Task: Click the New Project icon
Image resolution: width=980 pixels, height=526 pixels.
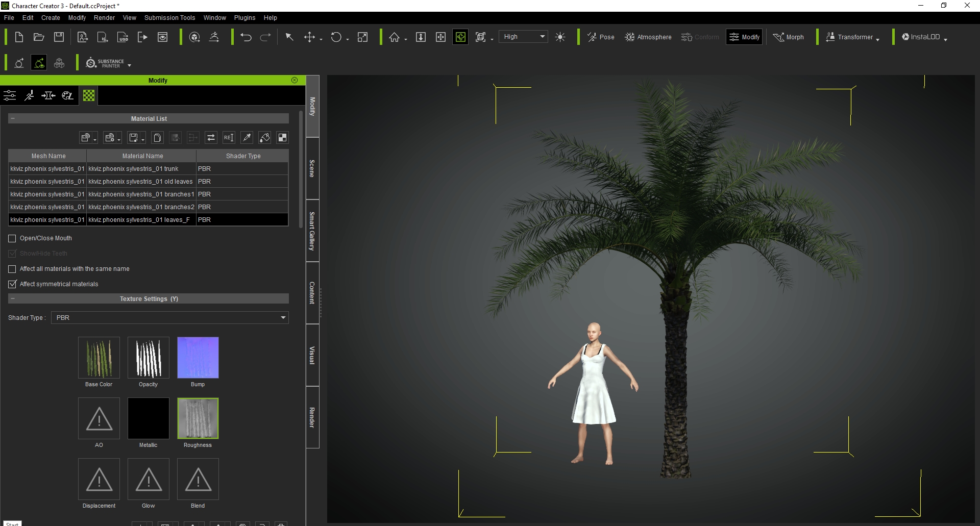Action: (19, 37)
